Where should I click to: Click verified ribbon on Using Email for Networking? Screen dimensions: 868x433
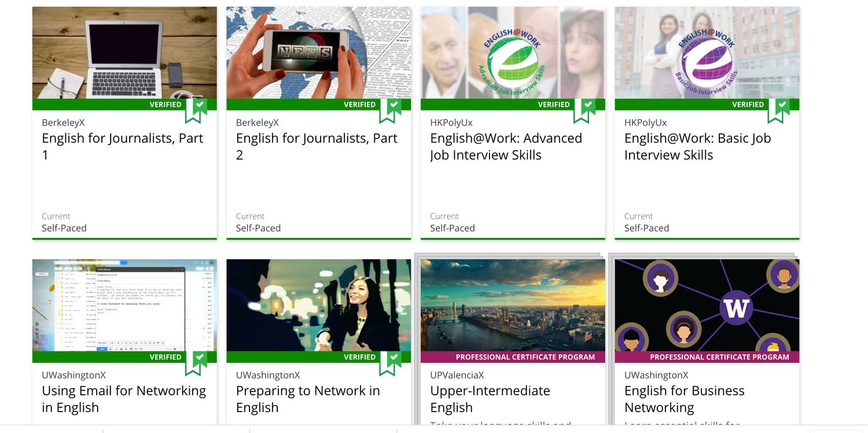tap(196, 362)
